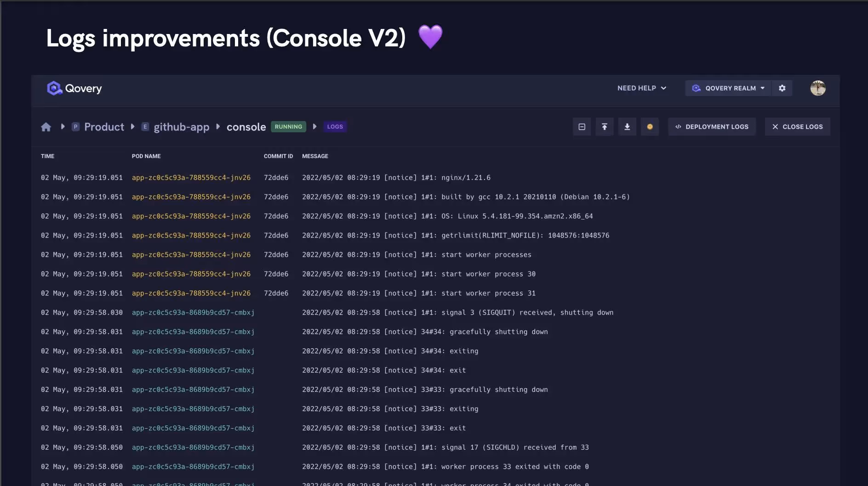The image size is (868, 486).
Task: Open the Qovery home icon in breadcrumb
Action: pos(46,127)
